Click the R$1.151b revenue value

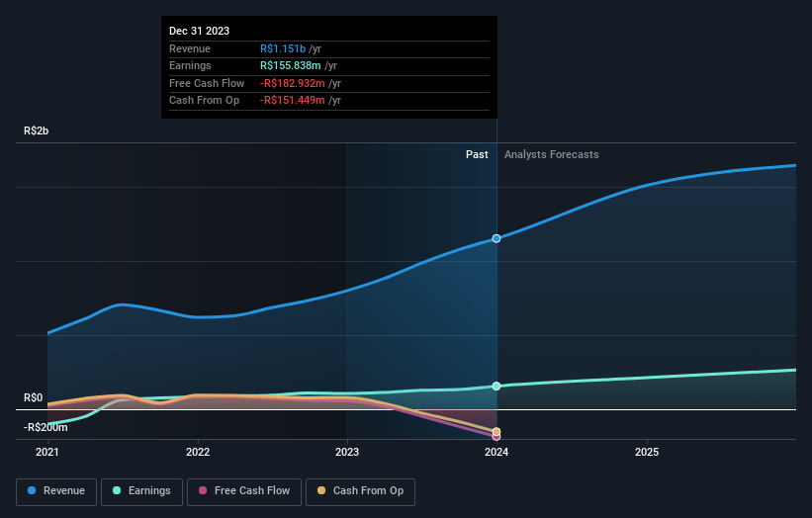click(x=283, y=48)
